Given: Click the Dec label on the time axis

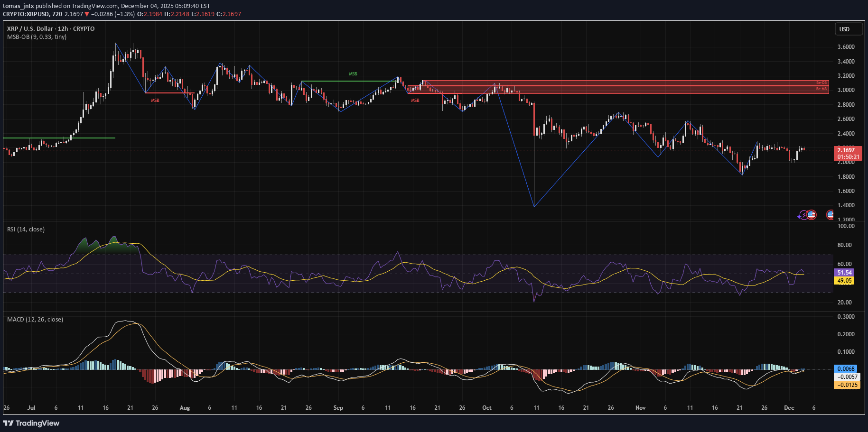Looking at the screenshot, I should click(x=789, y=408).
